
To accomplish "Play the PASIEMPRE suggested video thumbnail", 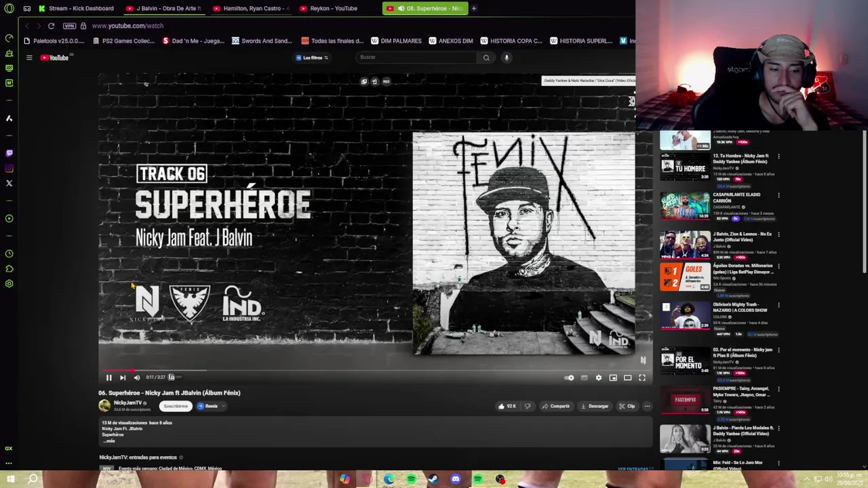I will [685, 401].
